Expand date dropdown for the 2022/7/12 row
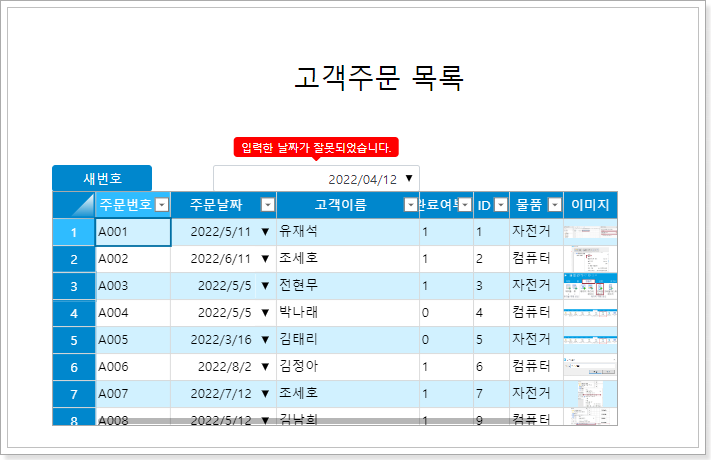The width and height of the screenshot is (711, 460). pos(265,394)
